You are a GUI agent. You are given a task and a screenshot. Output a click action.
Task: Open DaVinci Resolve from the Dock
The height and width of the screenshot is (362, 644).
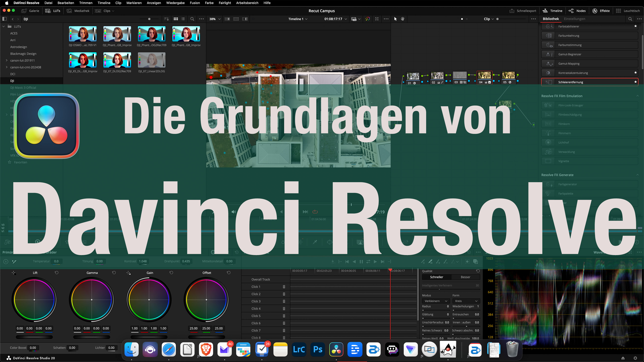coord(336,349)
